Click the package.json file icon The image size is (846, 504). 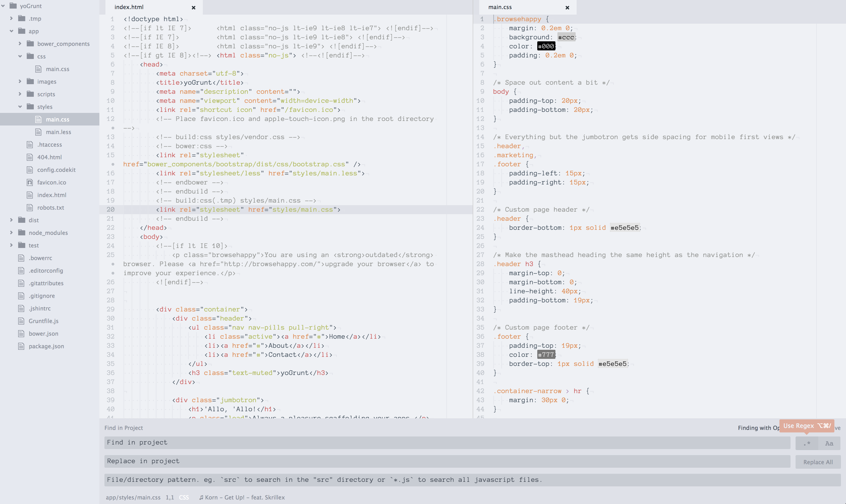21,346
